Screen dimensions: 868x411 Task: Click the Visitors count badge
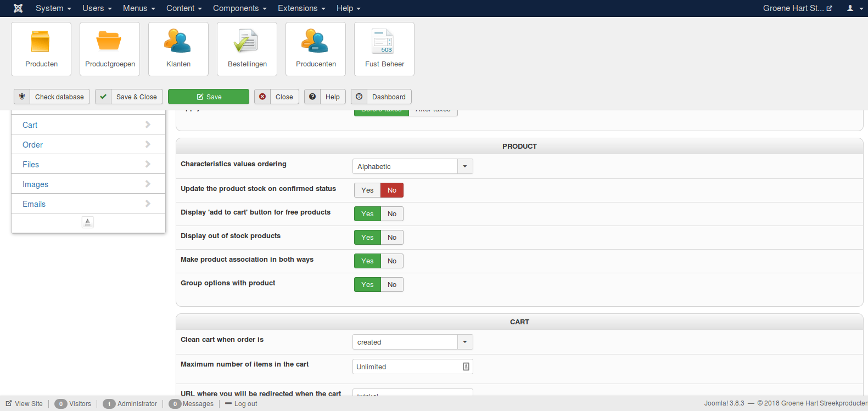click(61, 404)
